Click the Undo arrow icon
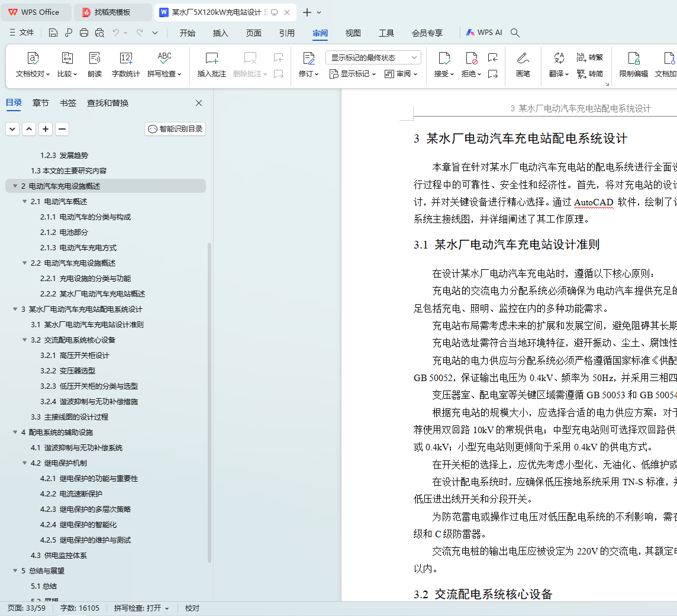677x616 pixels. coord(116,33)
